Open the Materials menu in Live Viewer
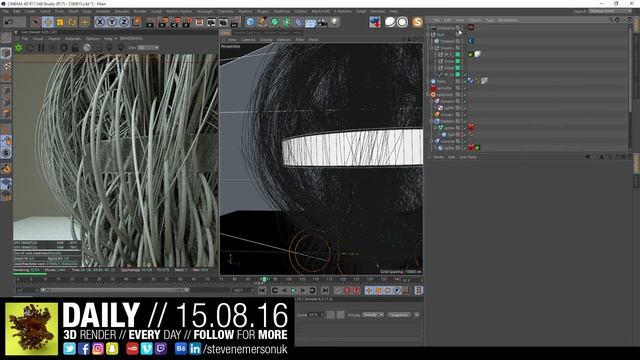This screenshot has width=640, height=360. point(73,39)
